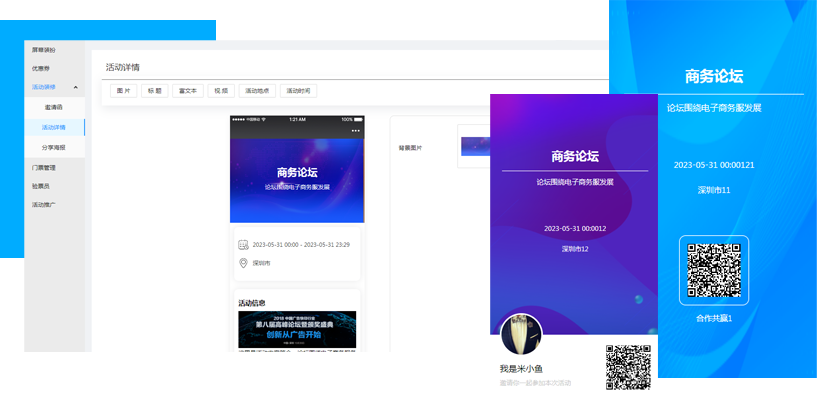Go to 门票管理 menu item

tap(44, 167)
